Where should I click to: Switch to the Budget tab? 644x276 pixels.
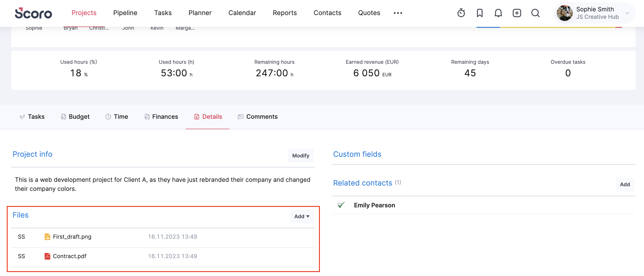[79, 116]
